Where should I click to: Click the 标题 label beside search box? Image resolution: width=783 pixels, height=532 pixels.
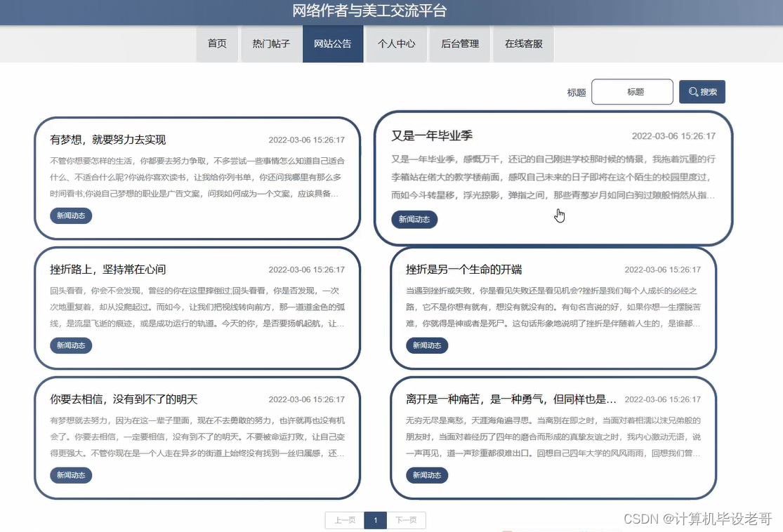(x=577, y=93)
